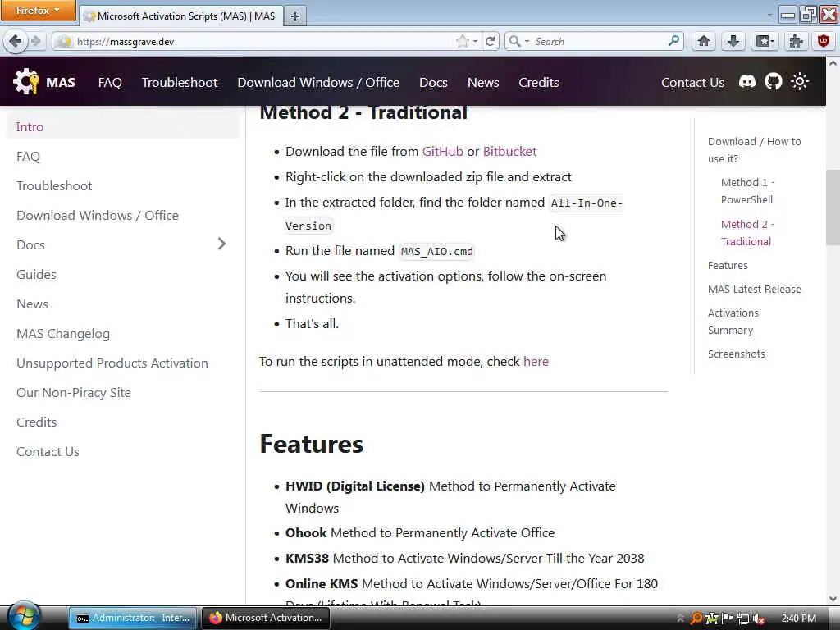Open the Action Center flag tray icon
This screenshot has width=840, height=630.
click(x=728, y=619)
